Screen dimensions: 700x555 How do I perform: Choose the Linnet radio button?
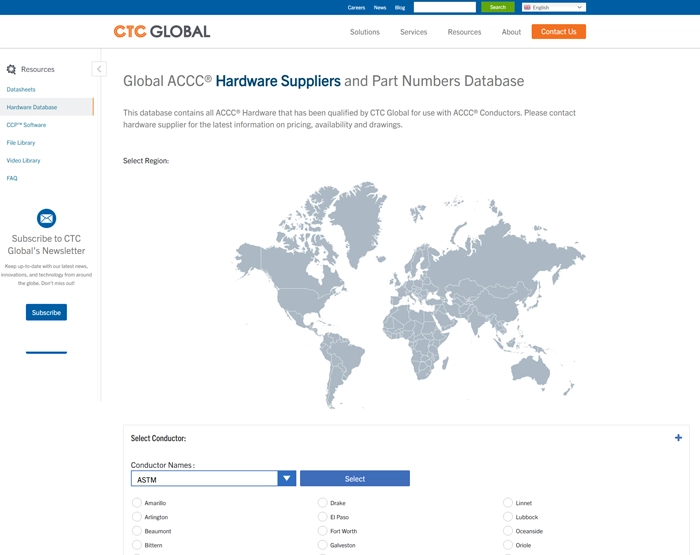coord(508,503)
